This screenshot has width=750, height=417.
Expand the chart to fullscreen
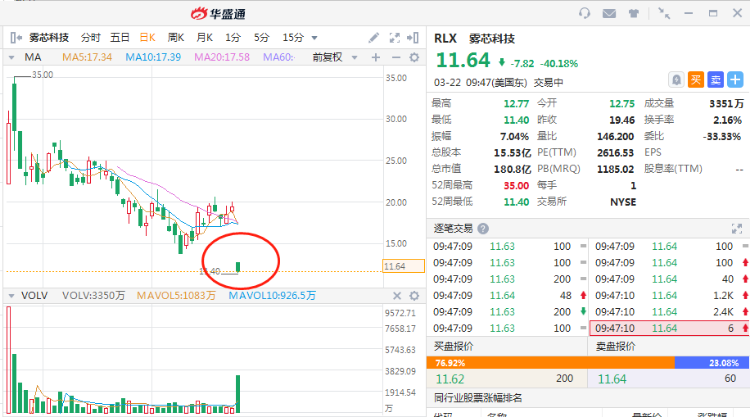(x=395, y=37)
